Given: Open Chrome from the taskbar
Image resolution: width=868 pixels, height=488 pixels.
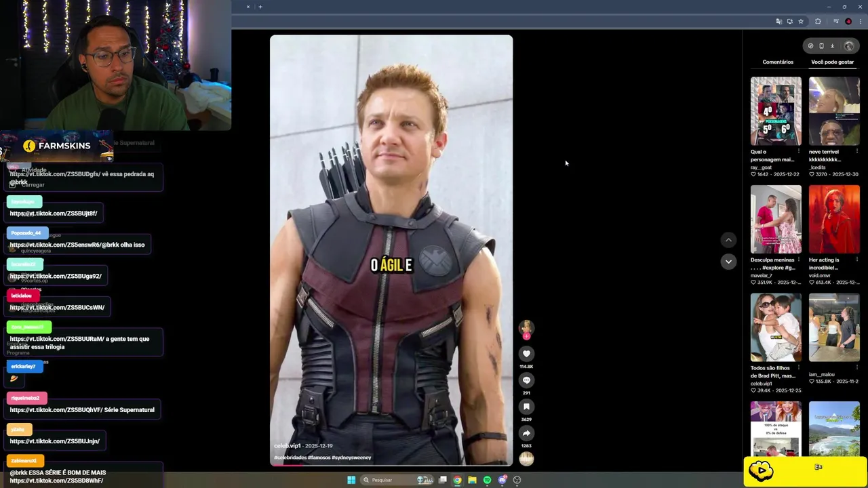Looking at the screenshot, I should coord(458,480).
